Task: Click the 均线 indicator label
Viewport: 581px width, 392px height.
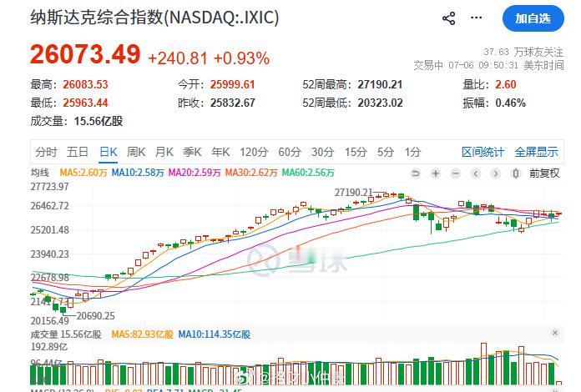Action: tap(39, 173)
